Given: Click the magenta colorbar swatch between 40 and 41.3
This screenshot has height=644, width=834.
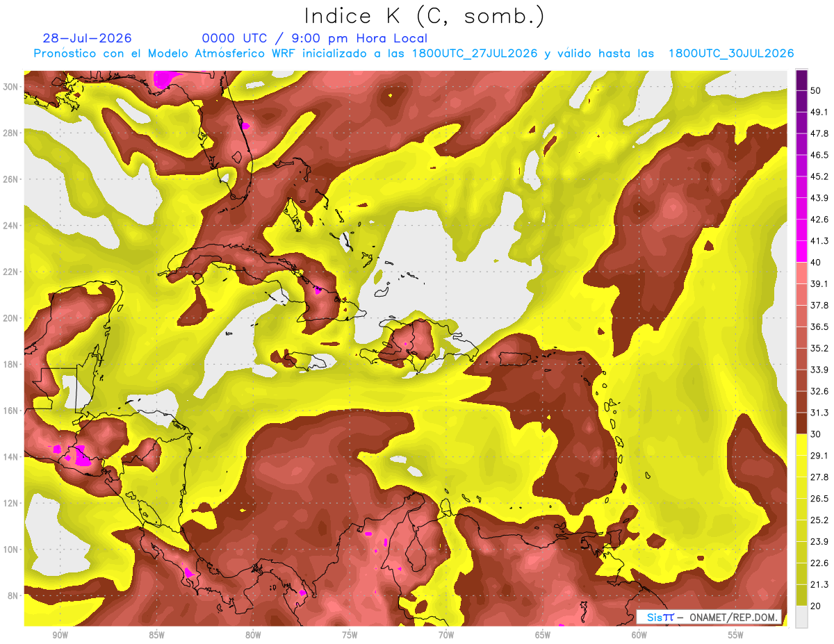Looking at the screenshot, I should 802,251.
